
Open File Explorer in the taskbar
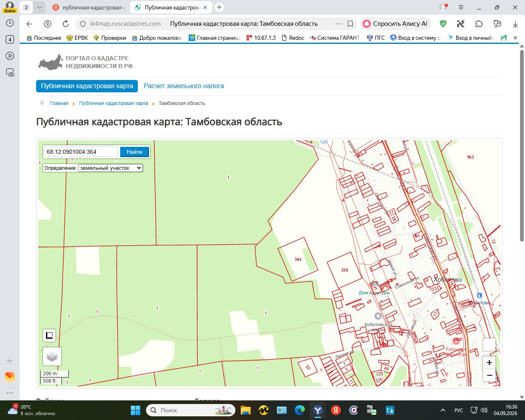coord(245,410)
